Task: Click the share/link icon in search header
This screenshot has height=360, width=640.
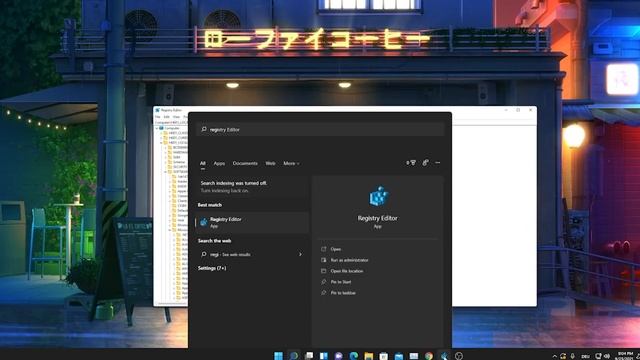Action: pos(425,163)
